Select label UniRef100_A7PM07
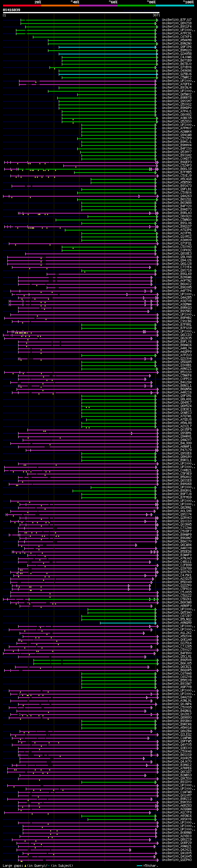The height and width of the screenshot is (868, 197). click(177, 128)
